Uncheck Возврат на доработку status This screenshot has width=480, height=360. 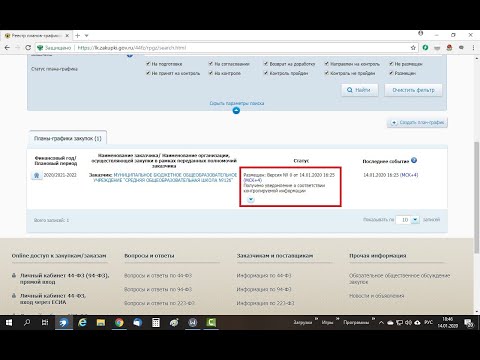point(266,63)
